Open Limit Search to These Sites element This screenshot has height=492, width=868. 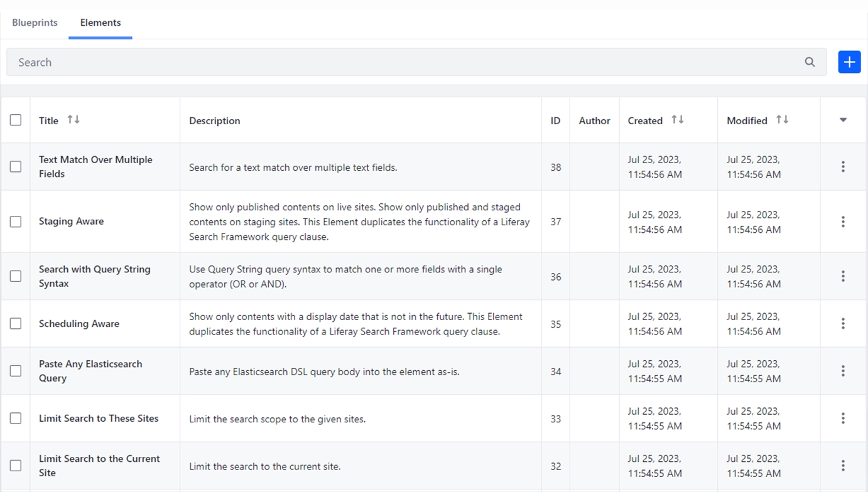99,418
